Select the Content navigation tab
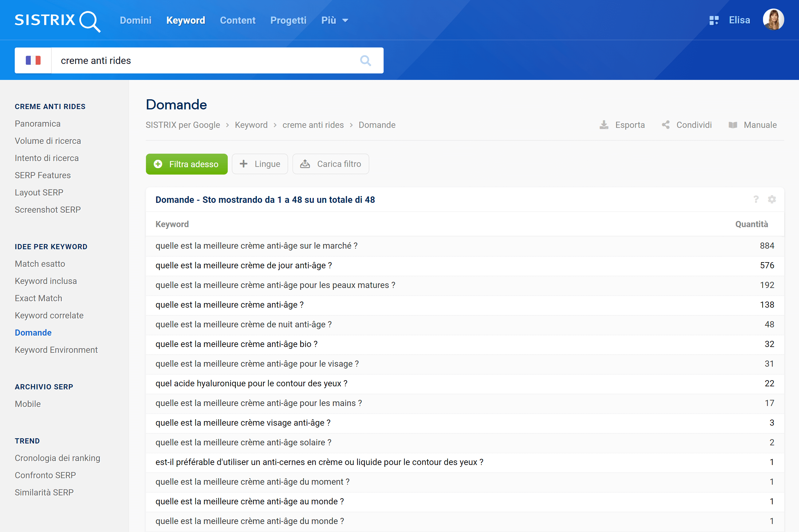 pyautogui.click(x=237, y=20)
